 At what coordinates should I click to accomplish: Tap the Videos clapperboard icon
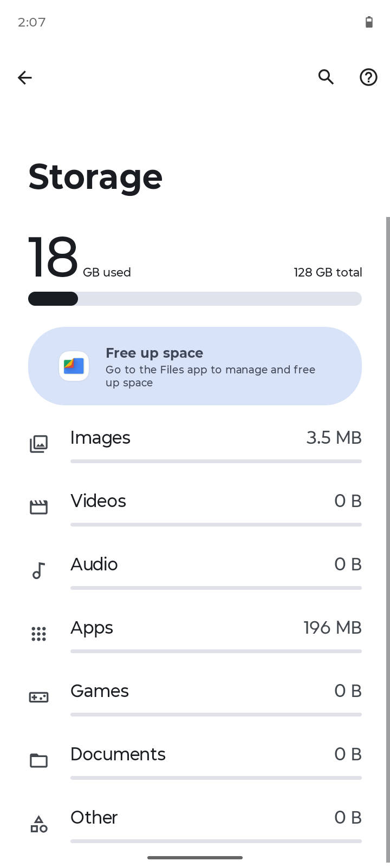[x=38, y=507]
